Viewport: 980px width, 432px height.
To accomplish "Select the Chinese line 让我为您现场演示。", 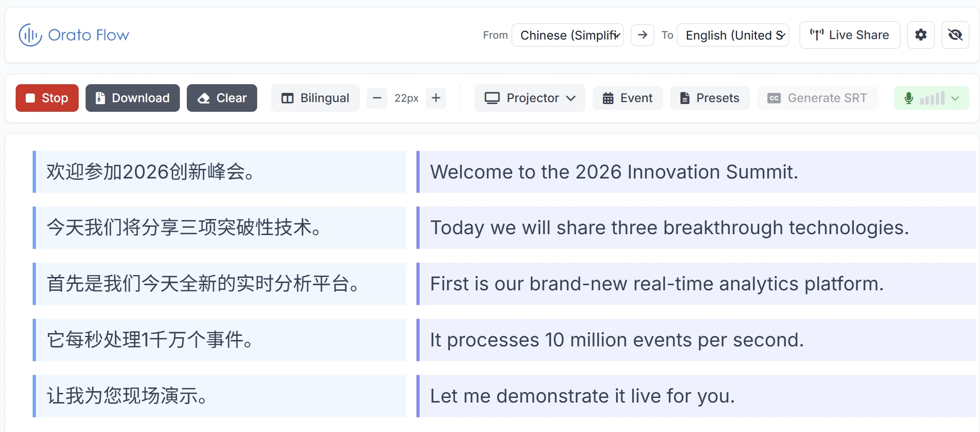I will pos(219,396).
